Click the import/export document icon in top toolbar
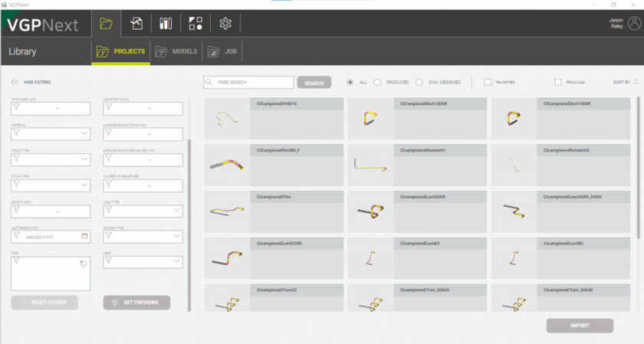 tap(136, 24)
